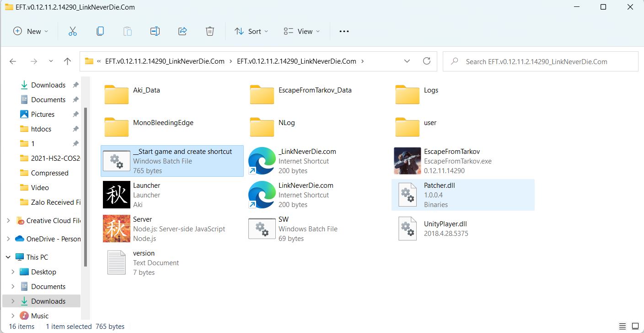
Task: Click the search box for this folder
Action: tap(540, 61)
